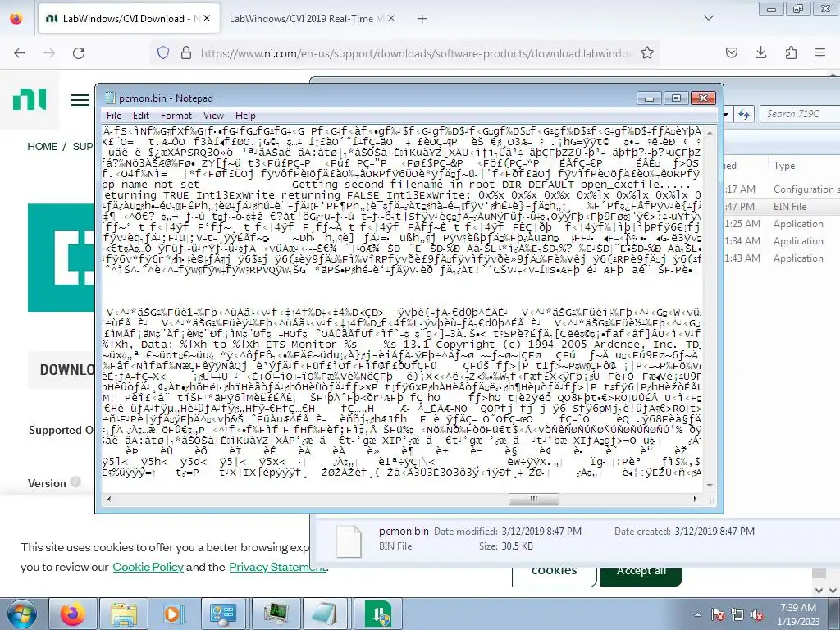This screenshot has width=840, height=630.
Task: Click Notepad horizontal scrollbar thumb
Action: click(533, 499)
